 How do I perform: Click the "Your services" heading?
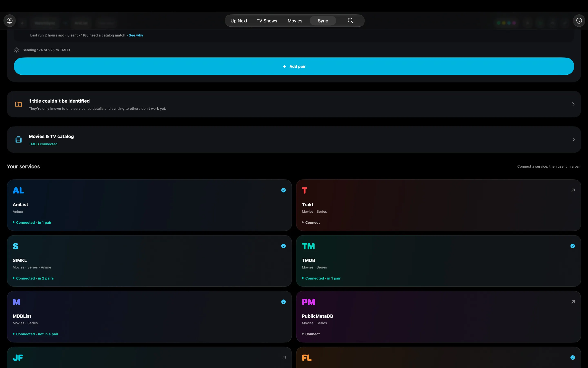coord(23,166)
